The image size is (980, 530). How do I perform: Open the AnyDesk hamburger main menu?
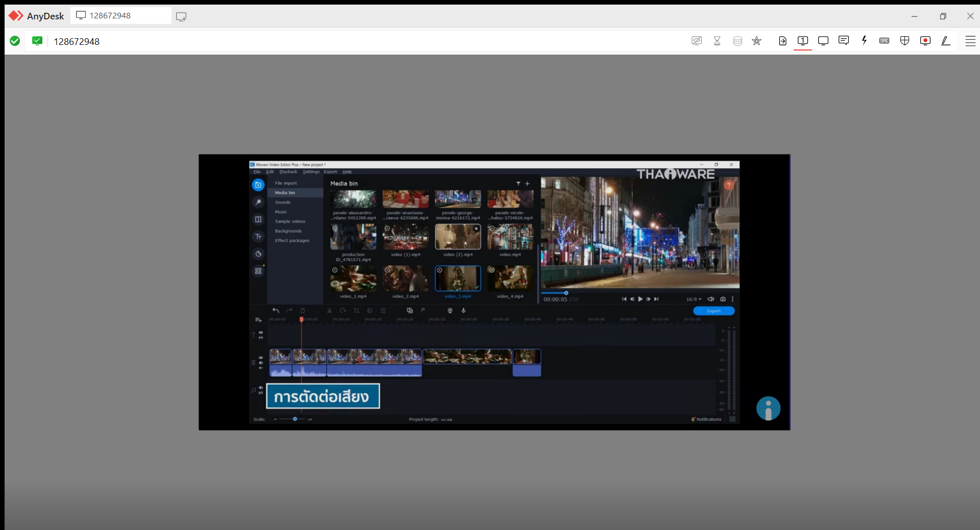click(x=970, y=41)
